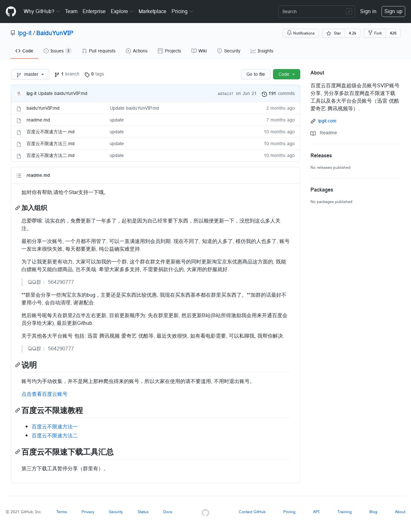411x532 pixels.
Task: Click the fork icon button
Action: coord(370,33)
